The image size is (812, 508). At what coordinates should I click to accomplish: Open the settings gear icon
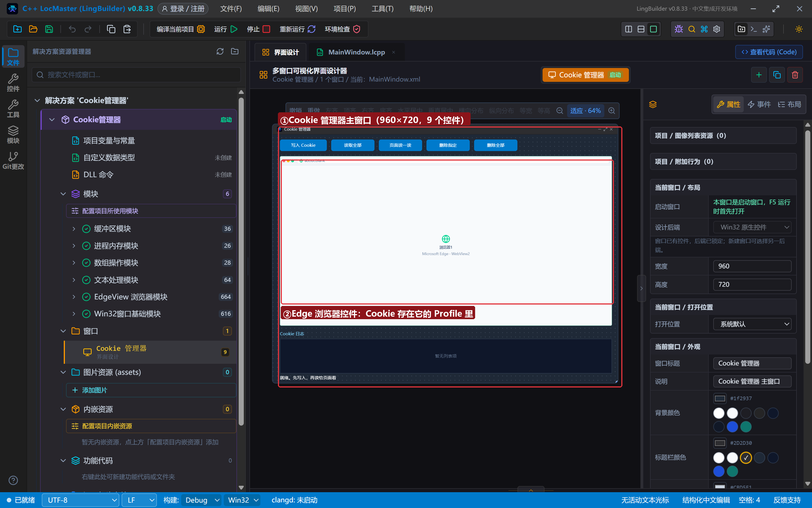717,29
